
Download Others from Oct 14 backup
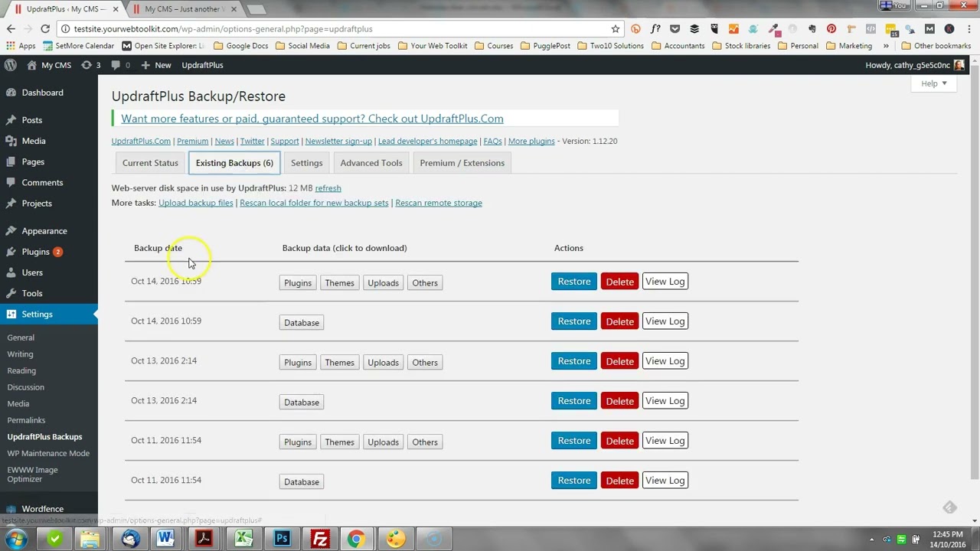(x=425, y=283)
